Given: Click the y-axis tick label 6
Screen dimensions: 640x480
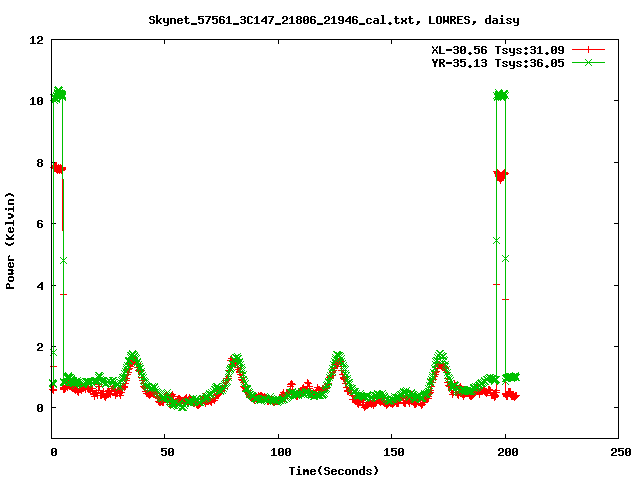Looking at the screenshot, I should point(40,224).
